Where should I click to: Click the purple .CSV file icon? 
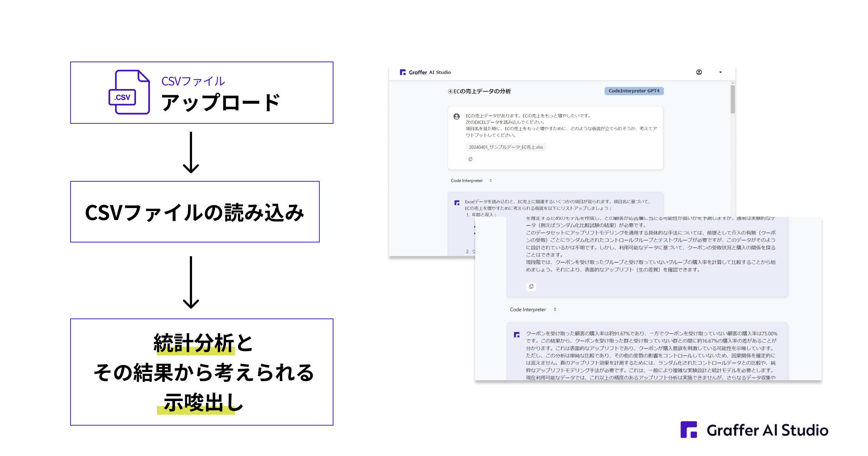(129, 93)
